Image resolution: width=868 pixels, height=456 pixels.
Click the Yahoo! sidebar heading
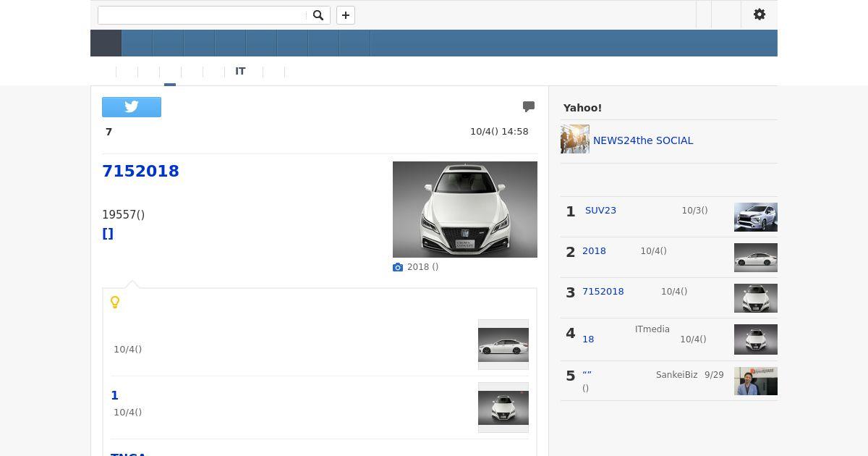(x=582, y=108)
